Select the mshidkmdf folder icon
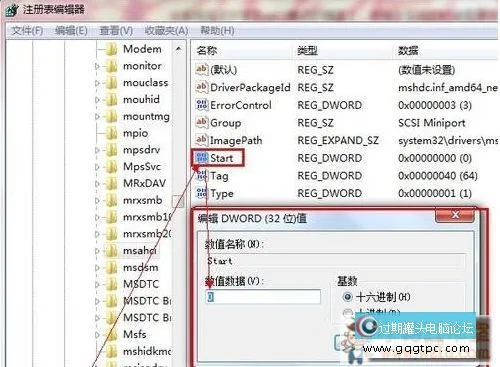The height and width of the screenshot is (367, 500). coord(112,351)
